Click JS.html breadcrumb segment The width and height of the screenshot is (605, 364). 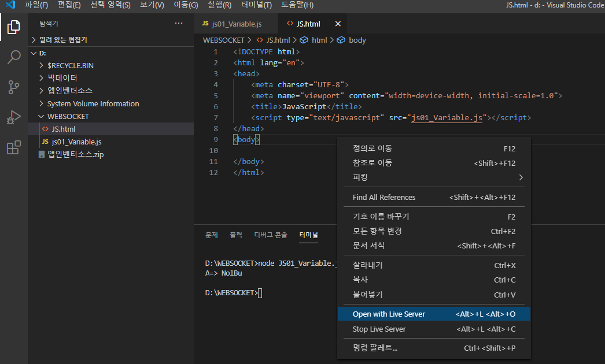tap(278, 40)
